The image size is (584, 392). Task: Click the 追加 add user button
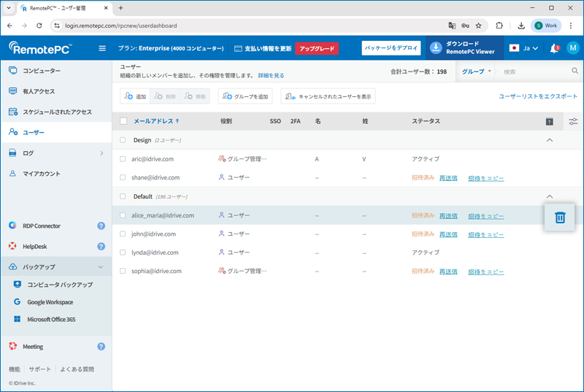135,96
